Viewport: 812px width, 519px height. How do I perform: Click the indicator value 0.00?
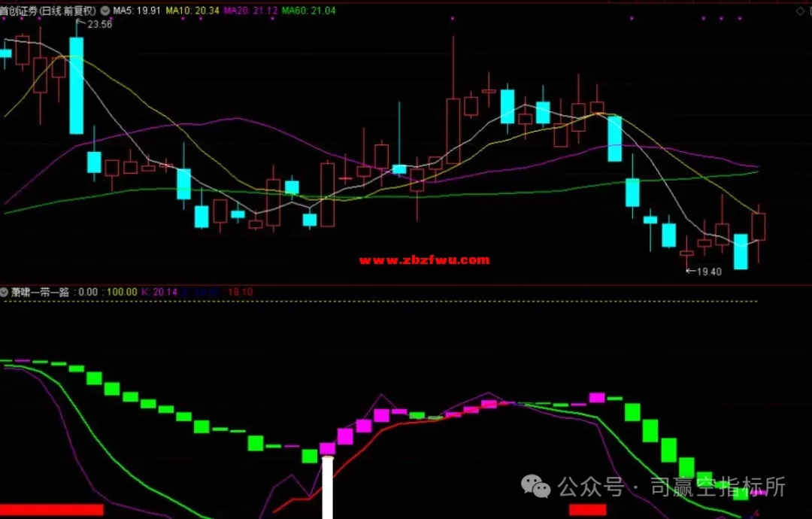click(x=88, y=292)
